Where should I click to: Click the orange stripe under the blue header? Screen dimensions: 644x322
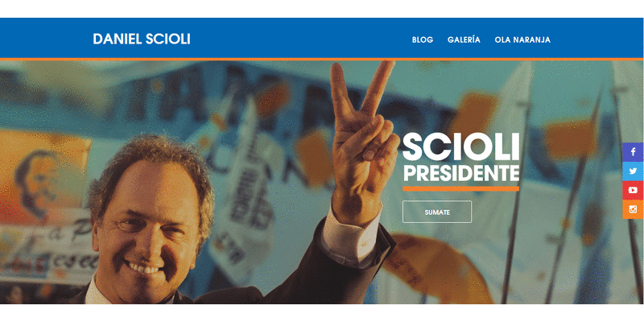pos(322,60)
